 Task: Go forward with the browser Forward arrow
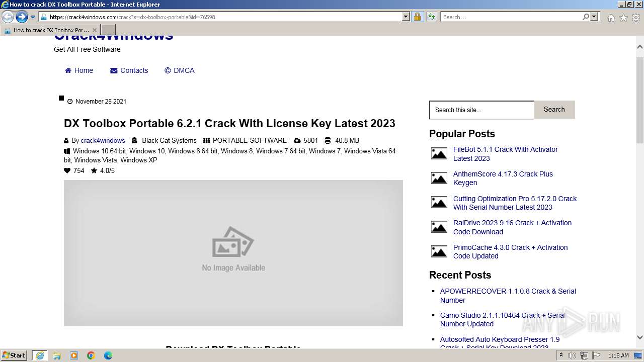21,17
